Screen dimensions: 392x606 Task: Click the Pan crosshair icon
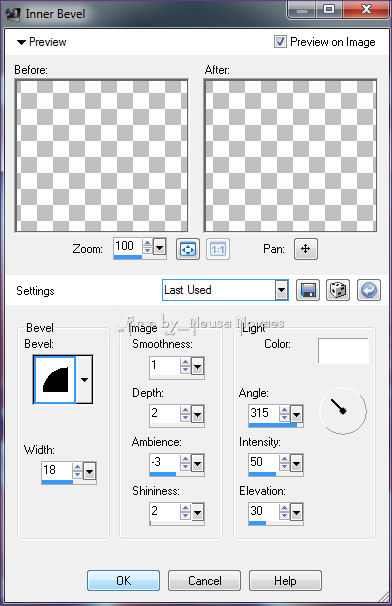tap(306, 249)
